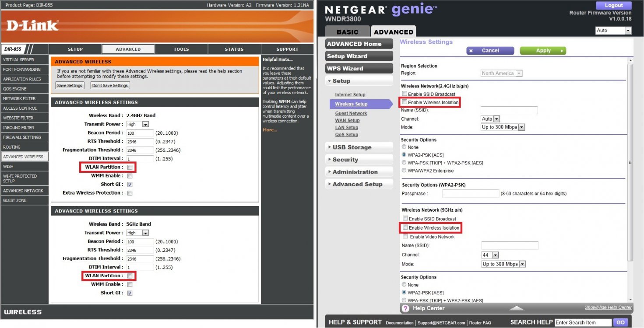
Task: Switch to the BASIC tab
Action: click(x=347, y=32)
